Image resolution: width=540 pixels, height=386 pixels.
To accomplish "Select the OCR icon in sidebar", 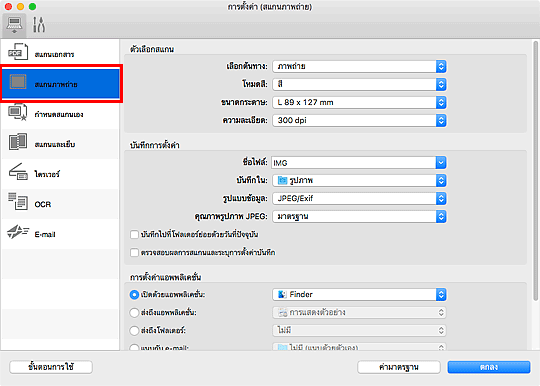I will (x=18, y=201).
